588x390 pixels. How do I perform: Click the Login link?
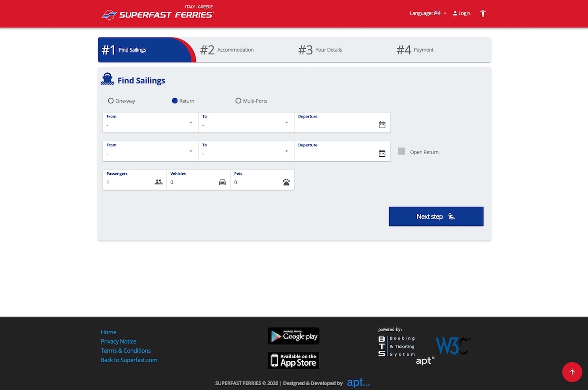tap(461, 13)
